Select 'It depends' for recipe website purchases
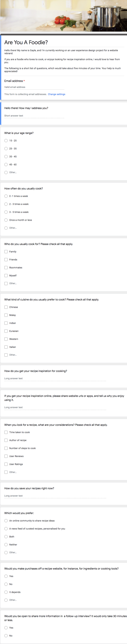Screen dimensions: 127x644 [x=6, y=592]
